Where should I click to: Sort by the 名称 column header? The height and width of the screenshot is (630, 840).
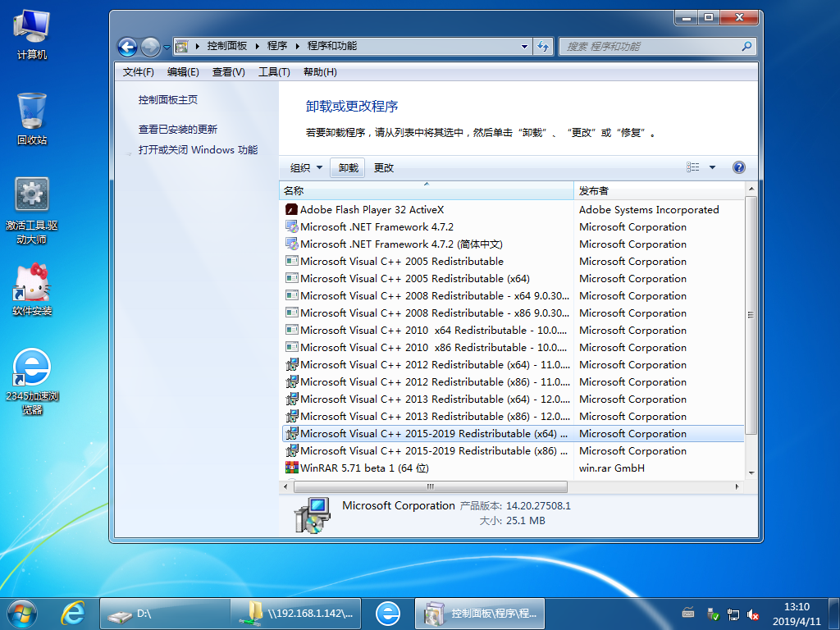click(x=427, y=190)
